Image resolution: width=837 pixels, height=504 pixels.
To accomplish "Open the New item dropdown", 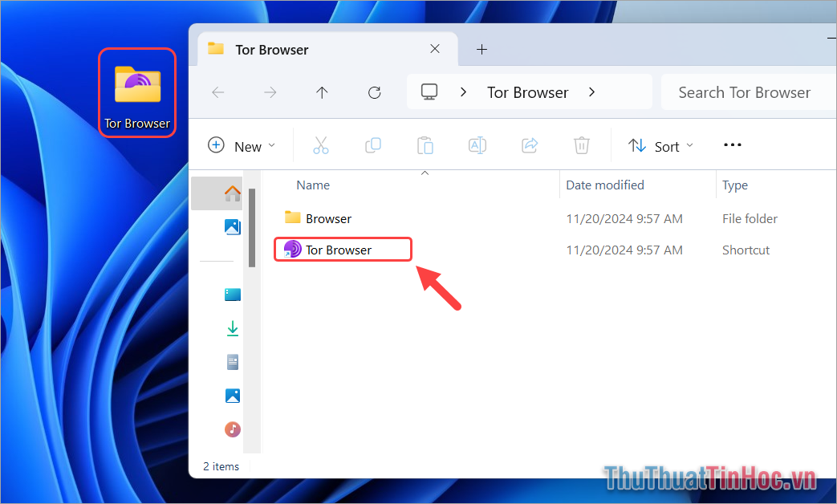I will point(242,146).
